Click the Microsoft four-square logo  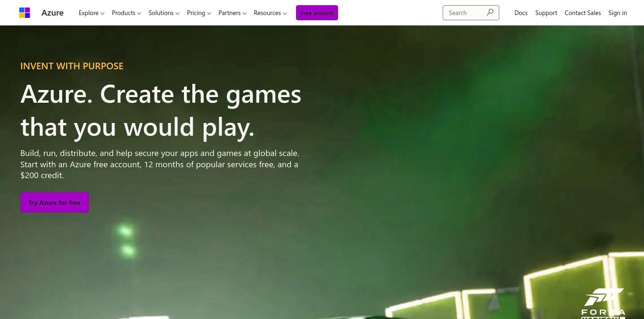click(x=25, y=13)
